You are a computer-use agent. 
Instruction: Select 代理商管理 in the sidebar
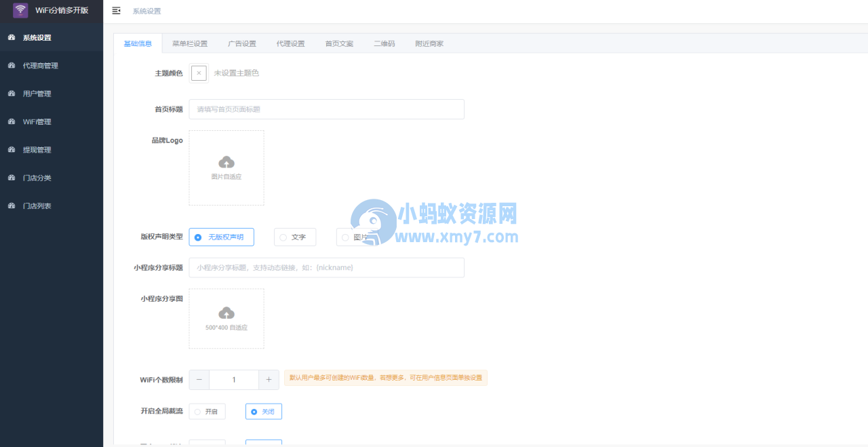(x=41, y=65)
